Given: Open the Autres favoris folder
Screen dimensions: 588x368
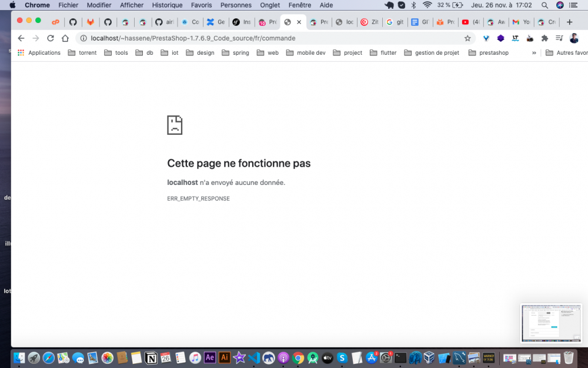Looking at the screenshot, I should pyautogui.click(x=563, y=52).
